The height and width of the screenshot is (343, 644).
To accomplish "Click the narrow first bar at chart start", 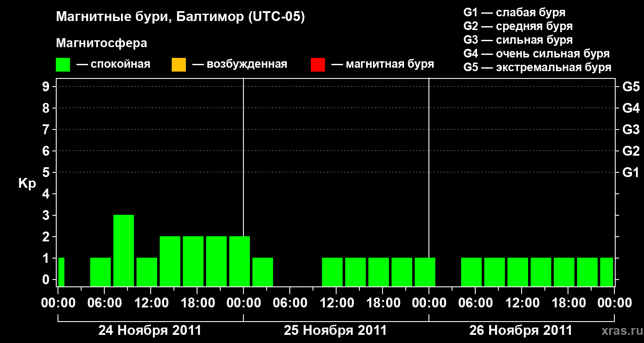I will coord(61,272).
